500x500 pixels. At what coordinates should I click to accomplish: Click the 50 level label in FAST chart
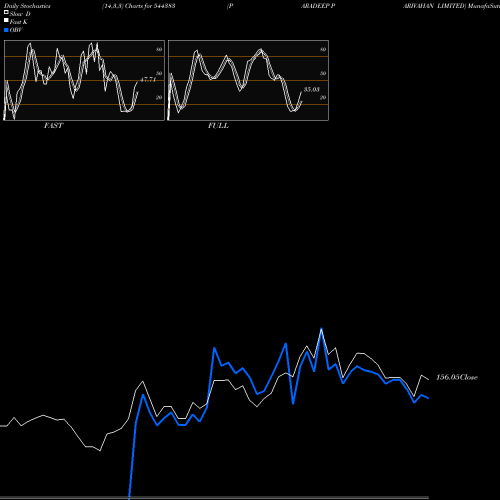159,73
